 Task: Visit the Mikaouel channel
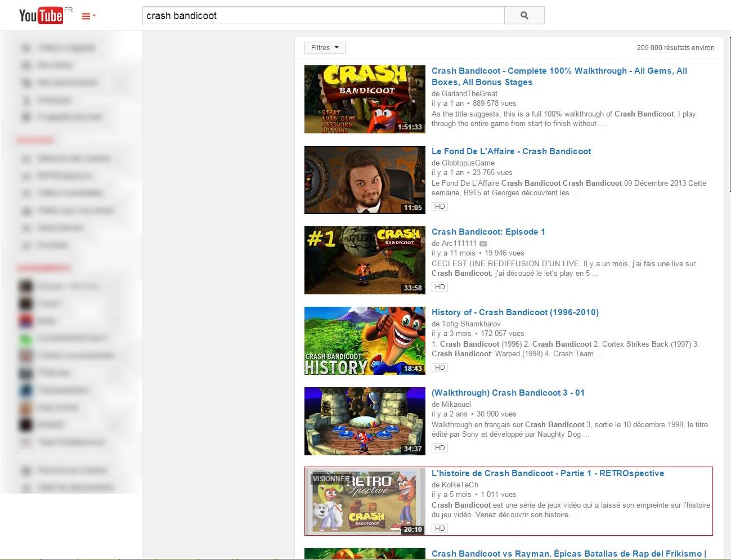(456, 405)
